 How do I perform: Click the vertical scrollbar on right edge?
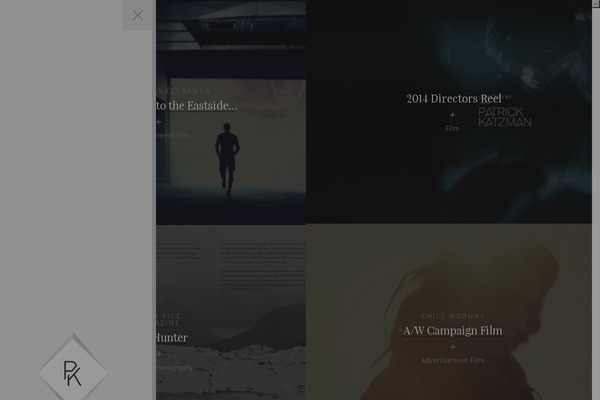click(x=596, y=200)
